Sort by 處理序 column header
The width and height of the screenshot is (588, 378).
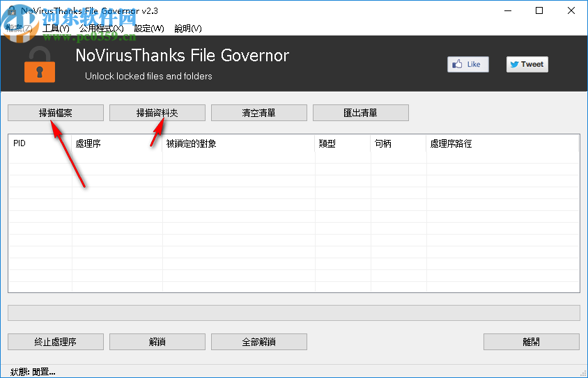pyautogui.click(x=117, y=143)
